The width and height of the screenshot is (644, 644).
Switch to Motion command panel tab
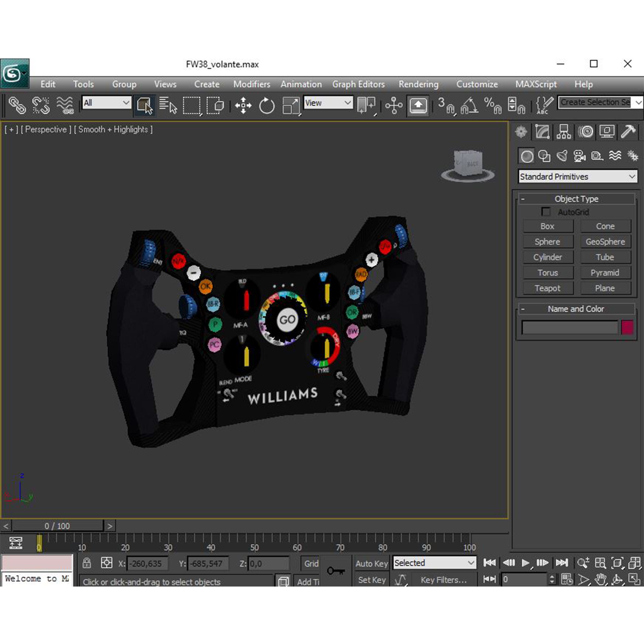(585, 132)
